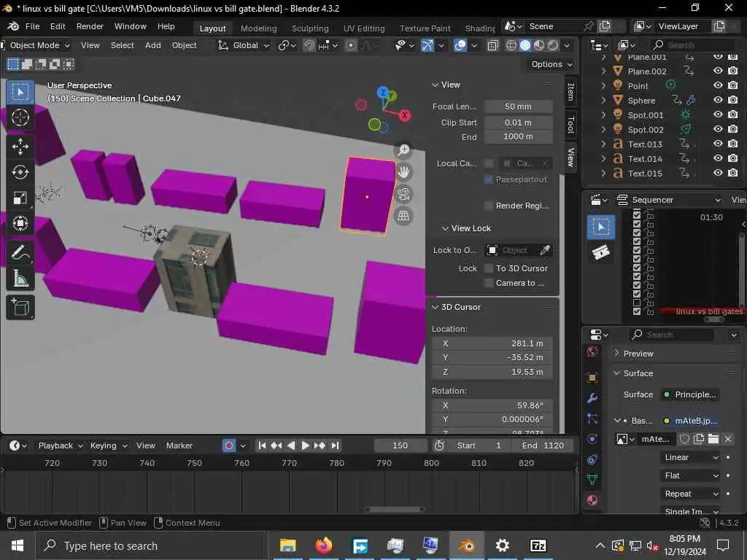
Task: Select the Measure tool
Action: [20, 278]
